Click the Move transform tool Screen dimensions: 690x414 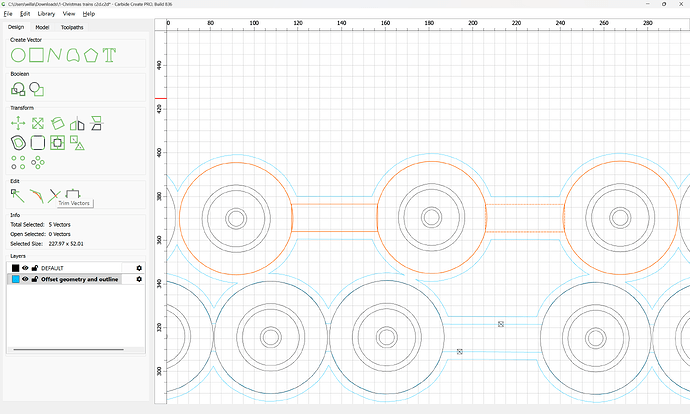[x=17, y=123]
